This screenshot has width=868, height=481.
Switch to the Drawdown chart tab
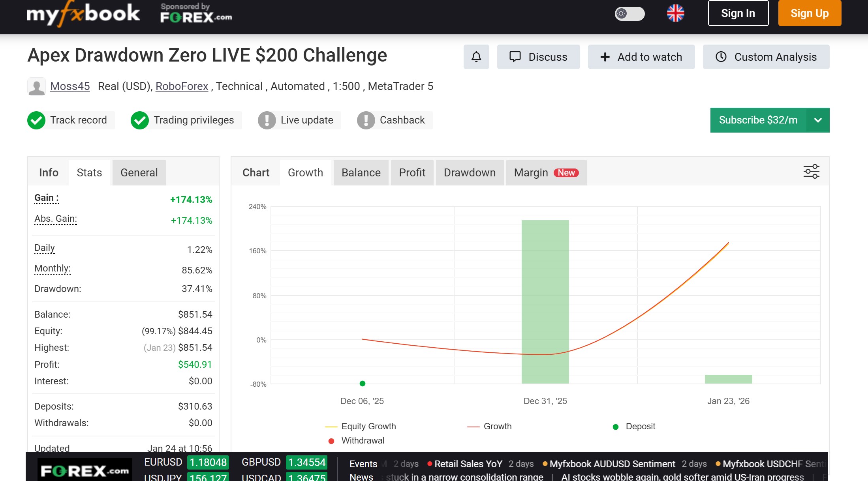pos(470,172)
